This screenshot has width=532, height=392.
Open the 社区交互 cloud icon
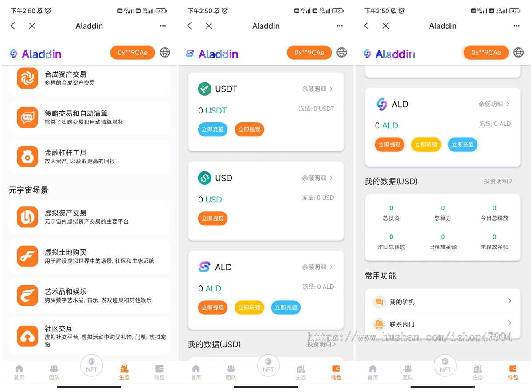(27, 336)
